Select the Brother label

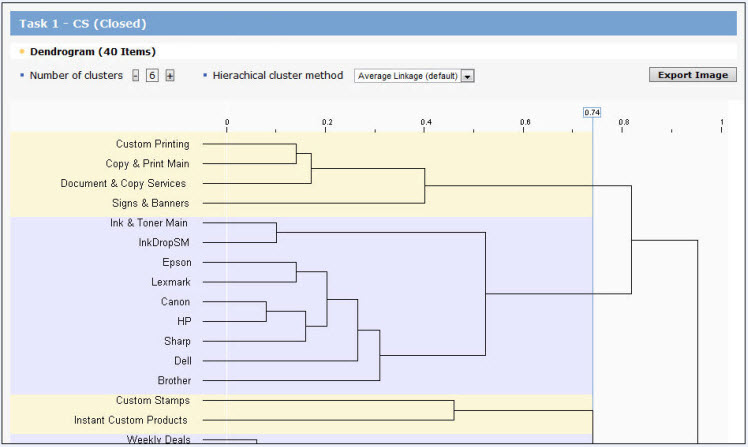pos(174,381)
